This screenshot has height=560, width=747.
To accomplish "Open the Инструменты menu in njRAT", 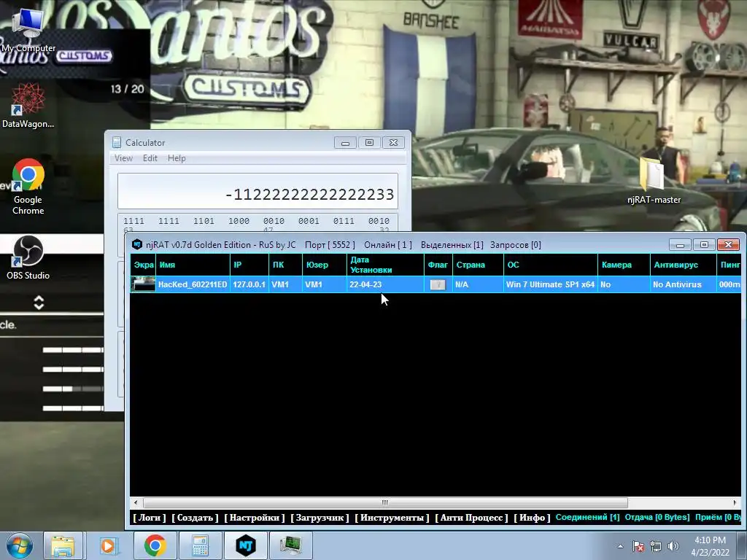I will tap(392, 518).
